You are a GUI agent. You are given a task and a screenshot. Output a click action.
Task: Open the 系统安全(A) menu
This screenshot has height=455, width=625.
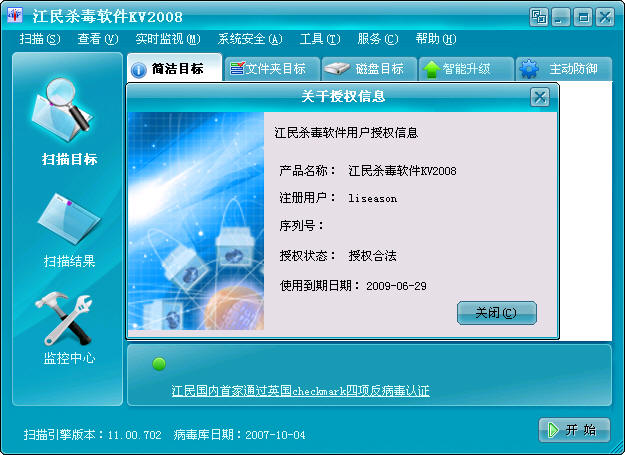[250, 39]
